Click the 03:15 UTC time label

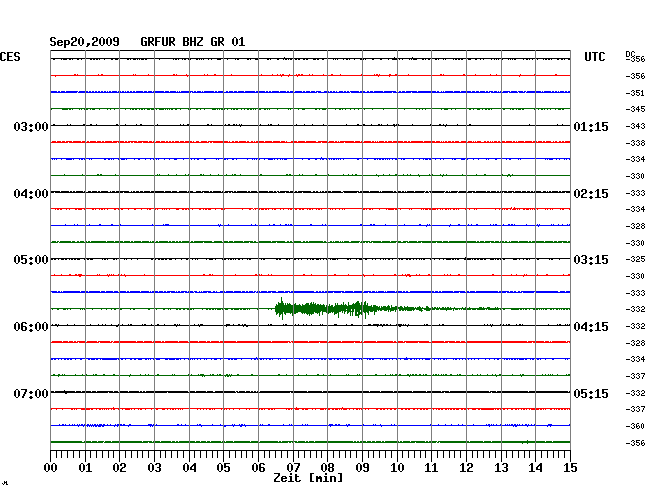pyautogui.click(x=591, y=260)
